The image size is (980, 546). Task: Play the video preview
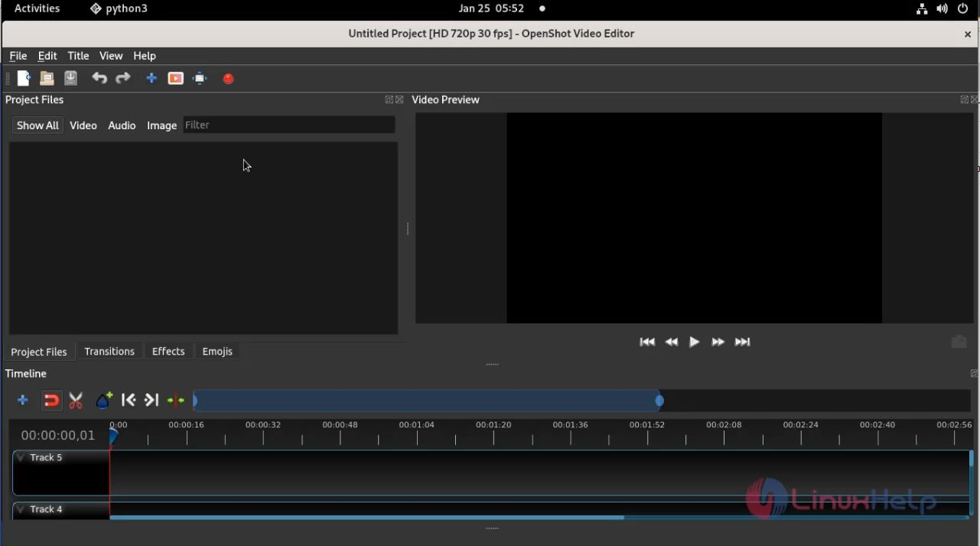(x=695, y=342)
